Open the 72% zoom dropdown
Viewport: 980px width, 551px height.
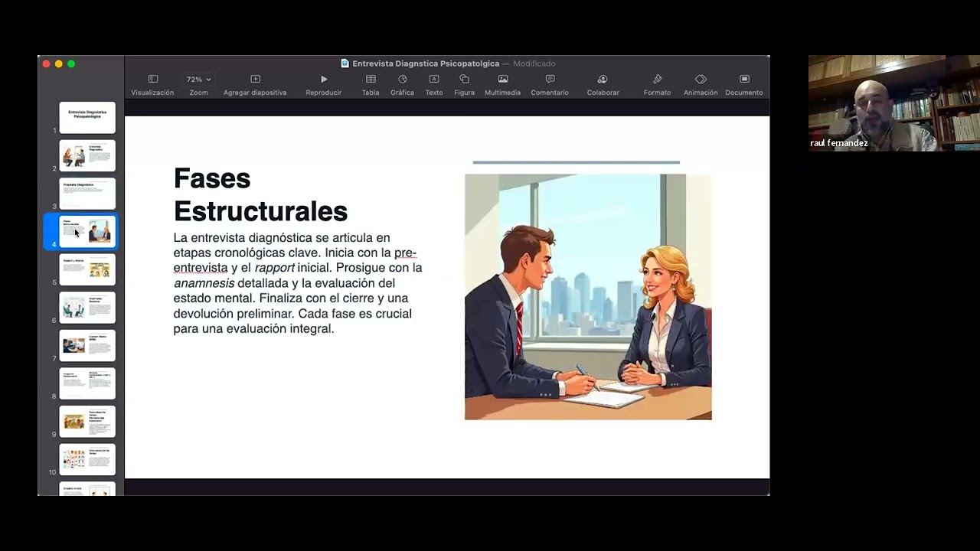pos(198,79)
